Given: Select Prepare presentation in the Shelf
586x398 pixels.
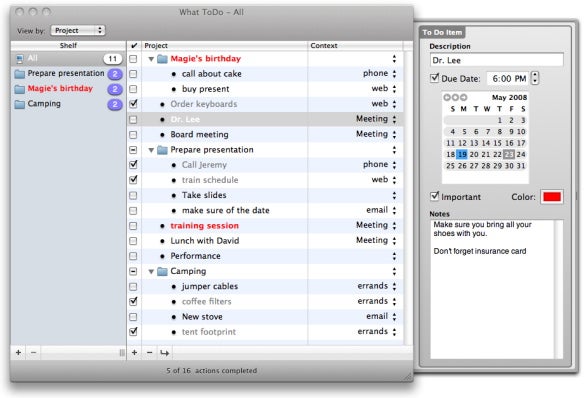Looking at the screenshot, I should pyautogui.click(x=68, y=74).
